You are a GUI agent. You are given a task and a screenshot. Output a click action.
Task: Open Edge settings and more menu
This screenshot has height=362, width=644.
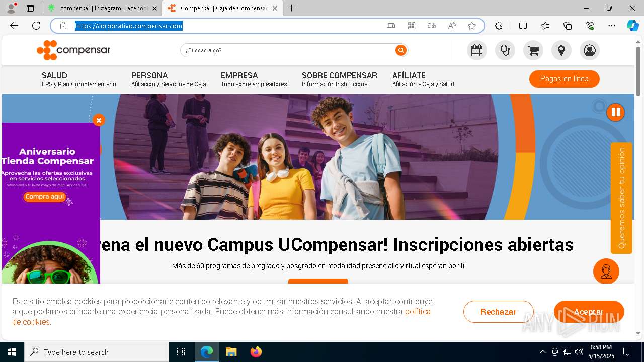pyautogui.click(x=612, y=26)
